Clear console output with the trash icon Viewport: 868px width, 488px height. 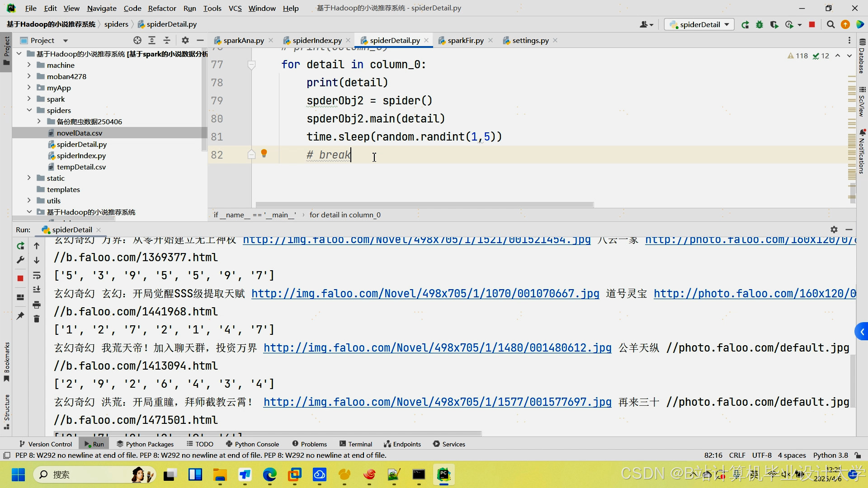point(37,319)
